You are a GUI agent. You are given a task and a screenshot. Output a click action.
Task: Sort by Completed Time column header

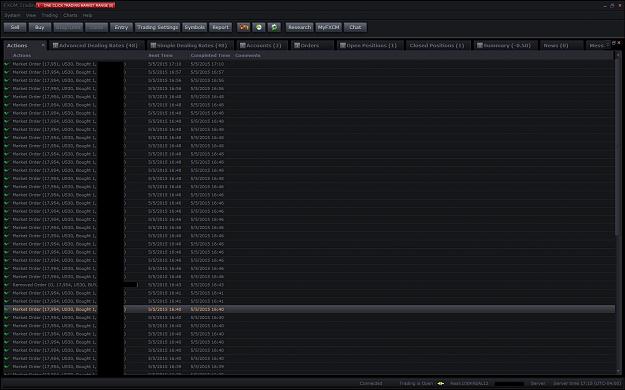[x=210, y=55]
